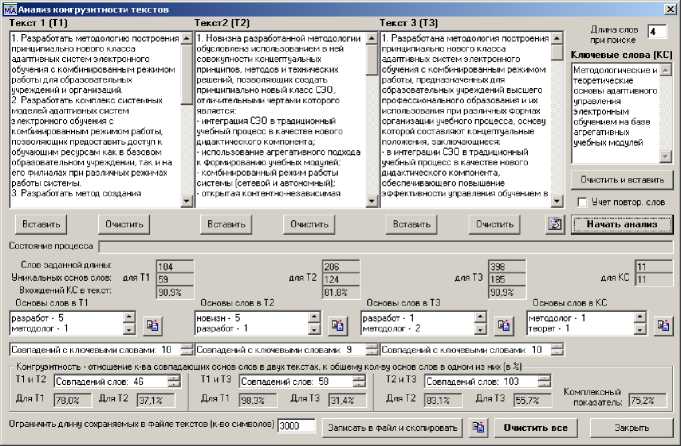Click up arrow of Основы слов в КС list
Viewport: 681px width, 446px height.
click(x=640, y=317)
